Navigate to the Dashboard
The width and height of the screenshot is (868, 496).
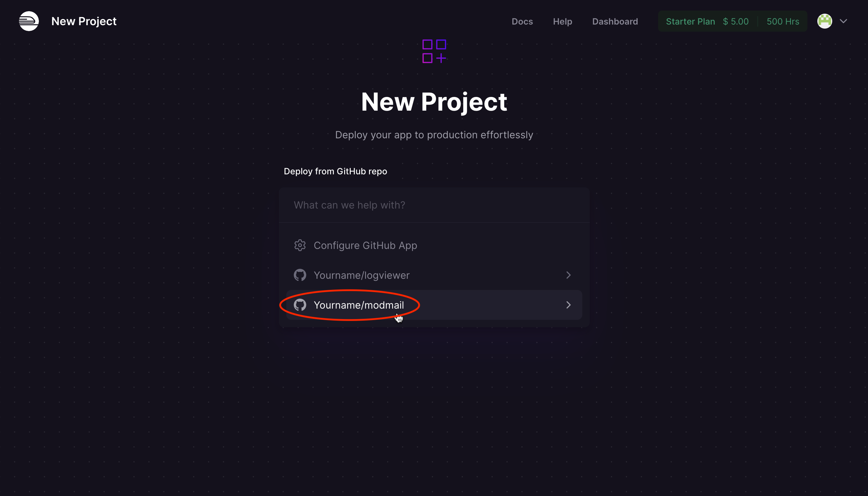[615, 21]
